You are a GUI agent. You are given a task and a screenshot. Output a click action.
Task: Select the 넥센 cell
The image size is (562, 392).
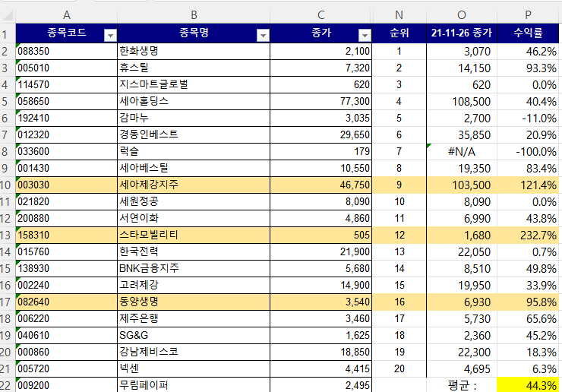tap(194, 368)
